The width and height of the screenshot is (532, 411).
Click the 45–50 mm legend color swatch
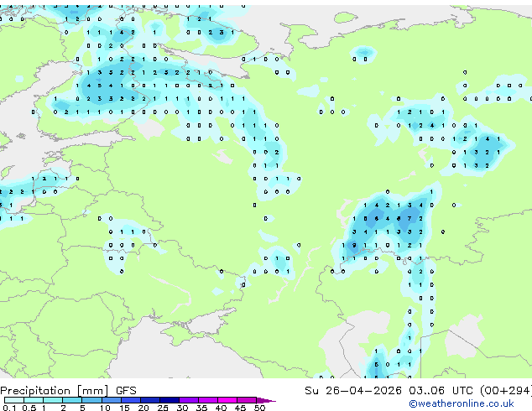[x=247, y=400]
